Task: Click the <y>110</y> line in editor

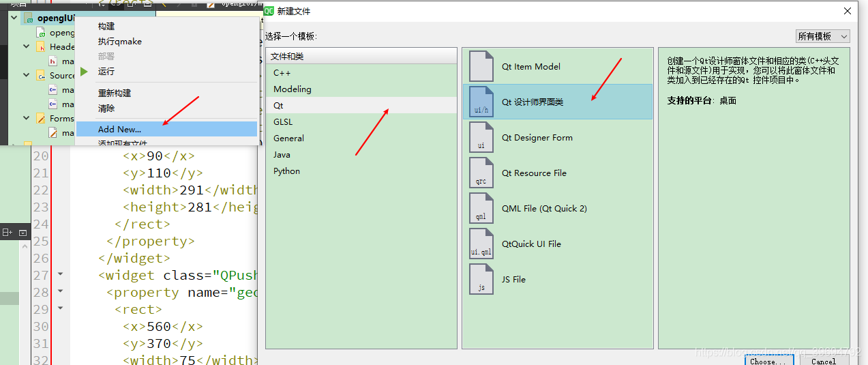Action: click(162, 173)
